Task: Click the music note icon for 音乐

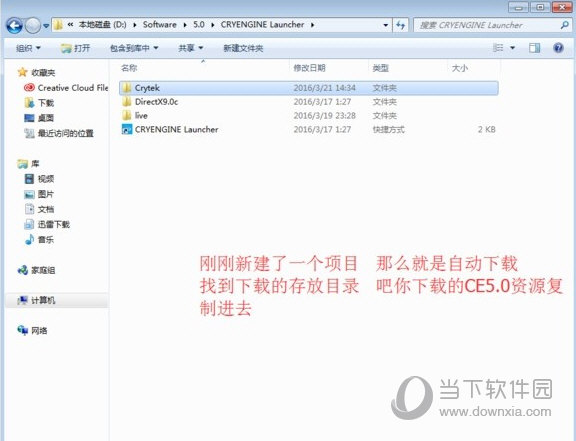Action: pyautogui.click(x=29, y=239)
